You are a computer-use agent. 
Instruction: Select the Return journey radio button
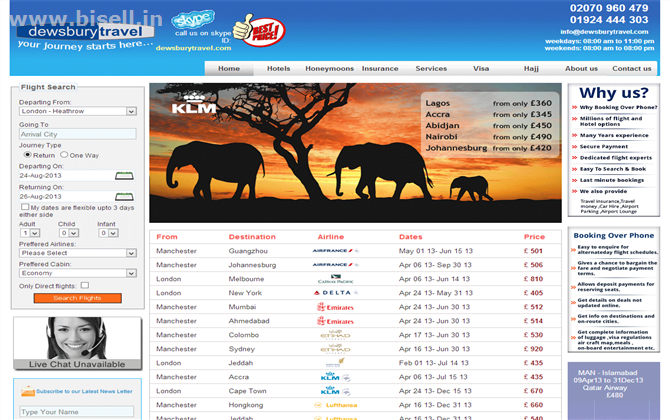pyautogui.click(x=27, y=155)
